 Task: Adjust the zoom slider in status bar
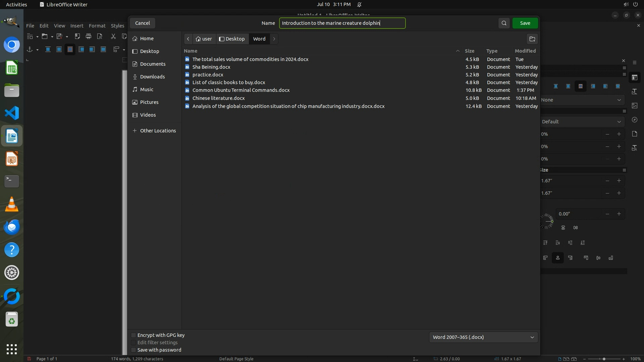[x=604, y=359]
